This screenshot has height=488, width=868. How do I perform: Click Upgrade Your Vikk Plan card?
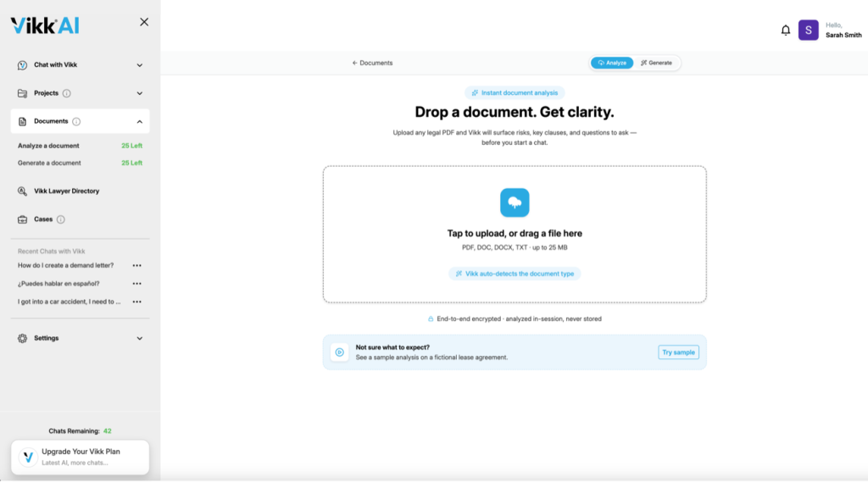click(x=81, y=457)
